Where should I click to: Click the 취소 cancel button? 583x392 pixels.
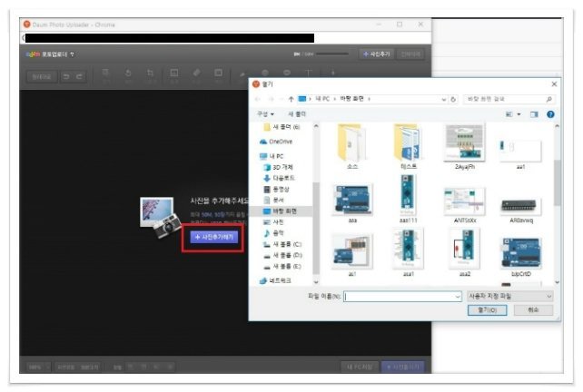coord(533,309)
